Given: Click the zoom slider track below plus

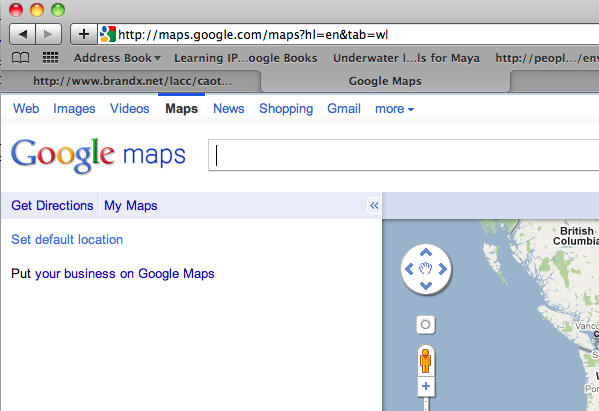Looking at the screenshot, I should 426,404.
